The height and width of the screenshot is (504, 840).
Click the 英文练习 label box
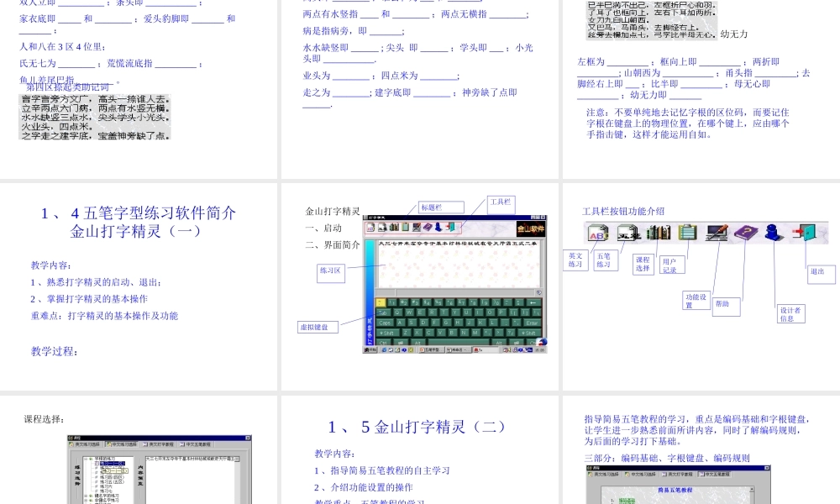[x=576, y=260]
